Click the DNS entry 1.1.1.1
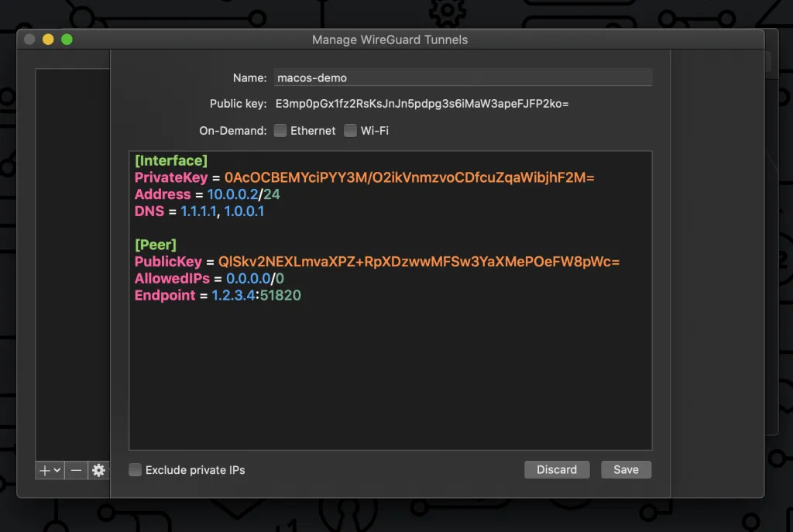 click(x=198, y=211)
